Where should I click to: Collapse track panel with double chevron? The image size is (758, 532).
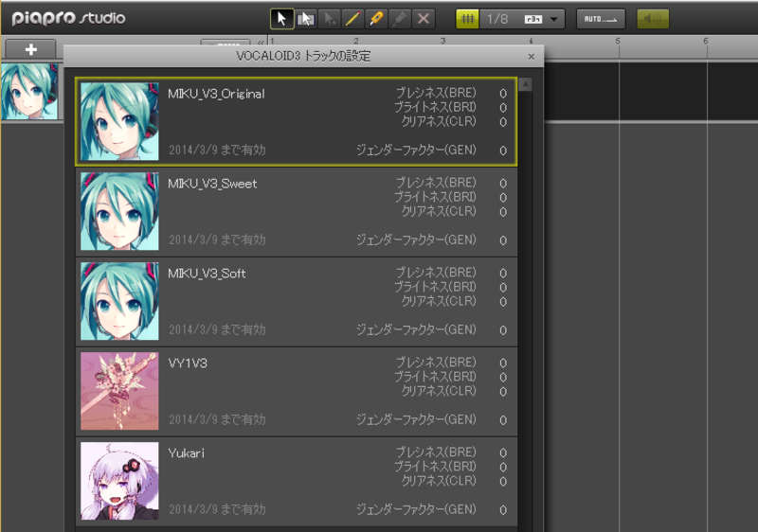click(262, 43)
